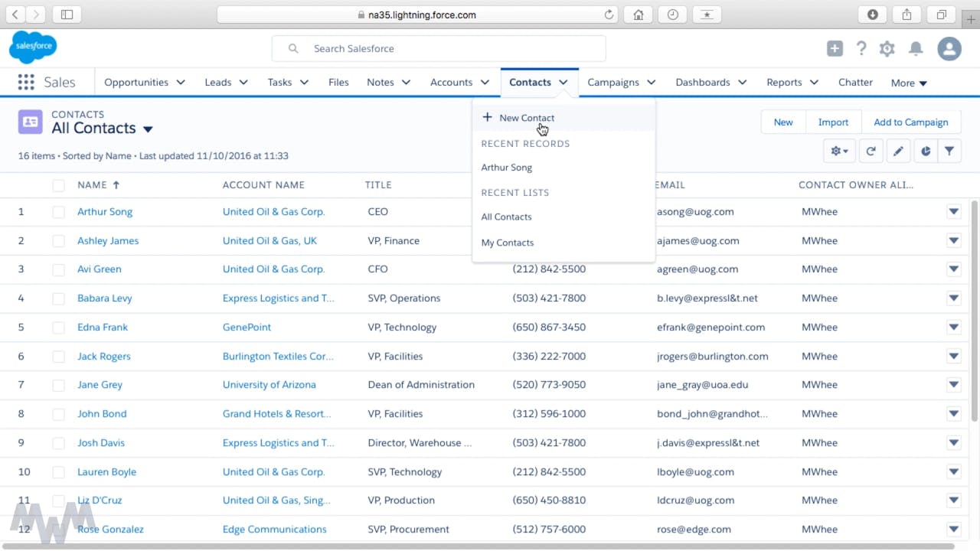Image resolution: width=980 pixels, height=551 pixels.
Task: Click the Salesforce cloud logo
Action: (33, 47)
